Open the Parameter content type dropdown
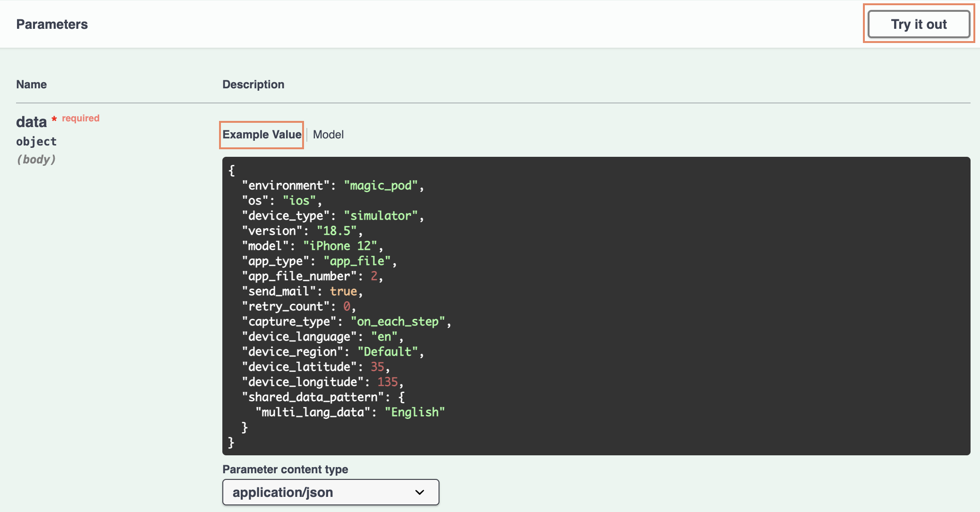 330,492
